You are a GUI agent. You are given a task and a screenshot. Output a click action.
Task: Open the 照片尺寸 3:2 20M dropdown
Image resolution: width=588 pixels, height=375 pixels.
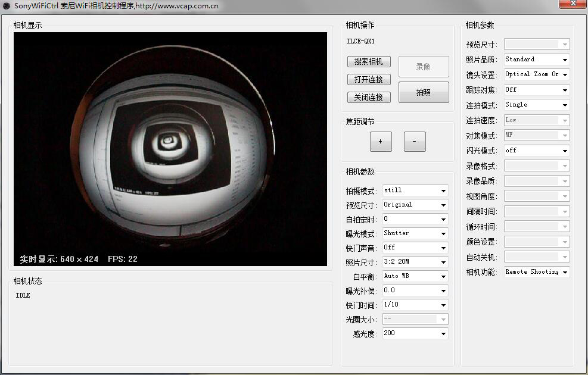tap(415, 262)
